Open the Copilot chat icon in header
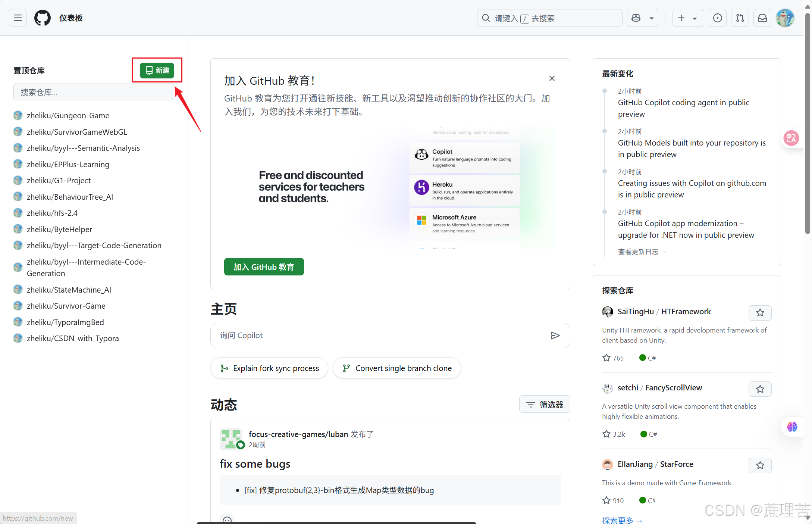The width and height of the screenshot is (812, 524). tap(636, 18)
